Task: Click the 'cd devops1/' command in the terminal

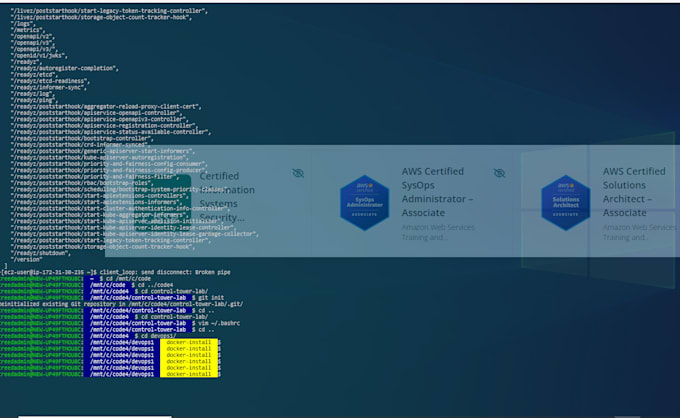Action: [x=157, y=336]
